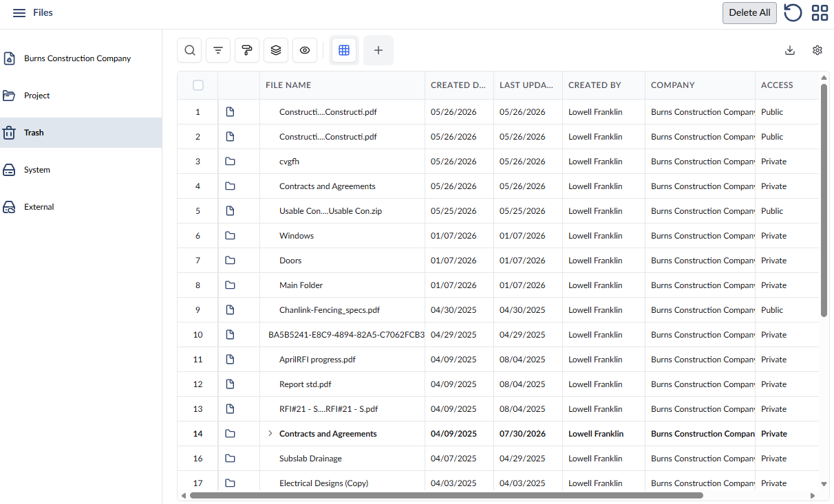Screen dimensions: 834x504
Task: Select the BA5B5241-E8C9 file name
Action: click(x=346, y=335)
